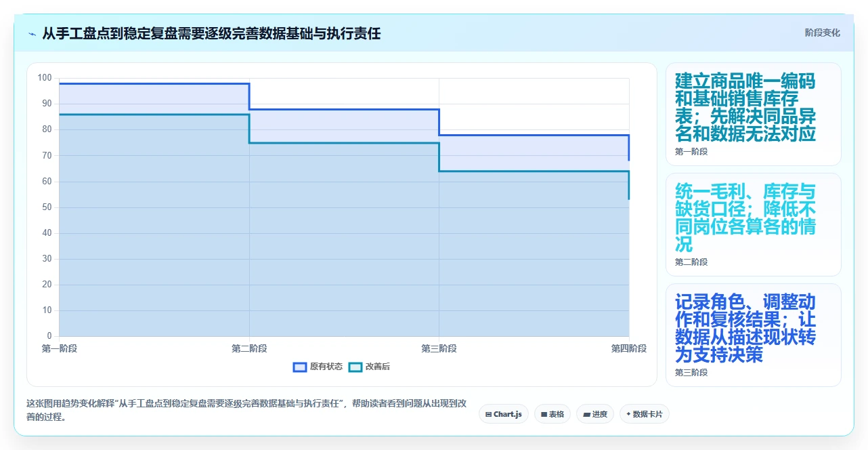Click the 第二阶段 x-axis label
The width and height of the screenshot is (868, 450).
[249, 348]
